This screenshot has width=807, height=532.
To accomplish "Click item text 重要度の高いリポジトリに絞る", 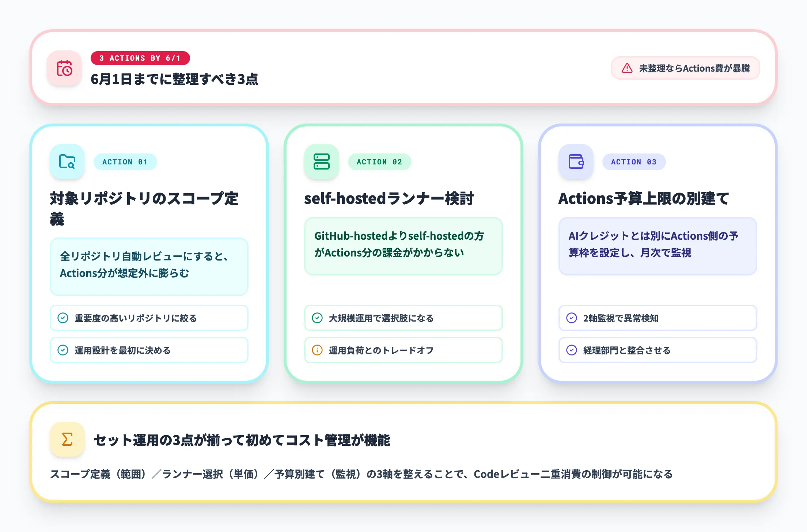I will tap(136, 318).
